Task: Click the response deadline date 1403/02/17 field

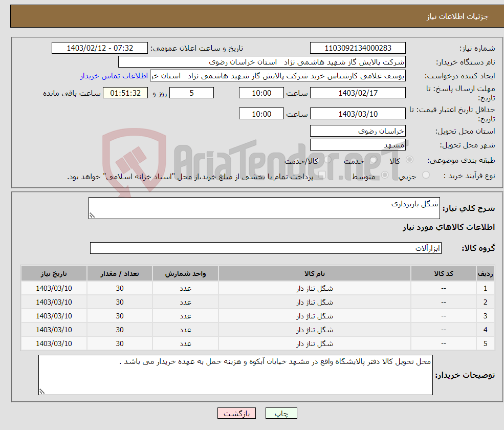Action: pos(358,93)
